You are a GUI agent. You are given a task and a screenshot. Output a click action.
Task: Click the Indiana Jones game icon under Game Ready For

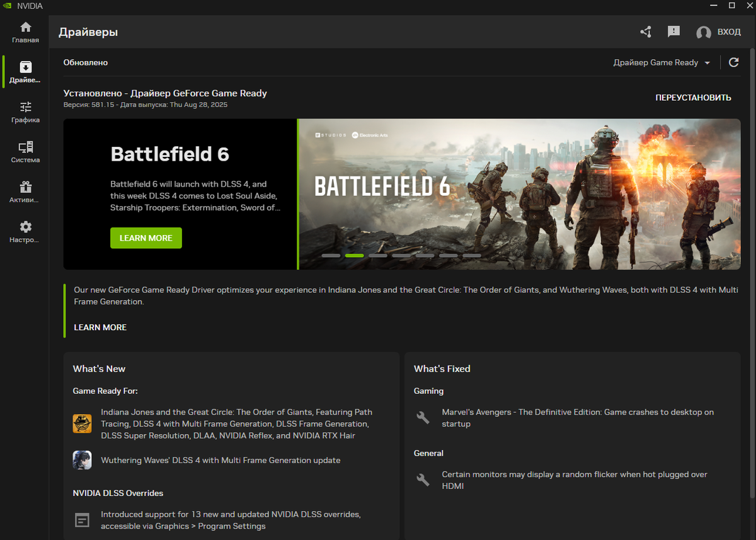[x=82, y=423]
